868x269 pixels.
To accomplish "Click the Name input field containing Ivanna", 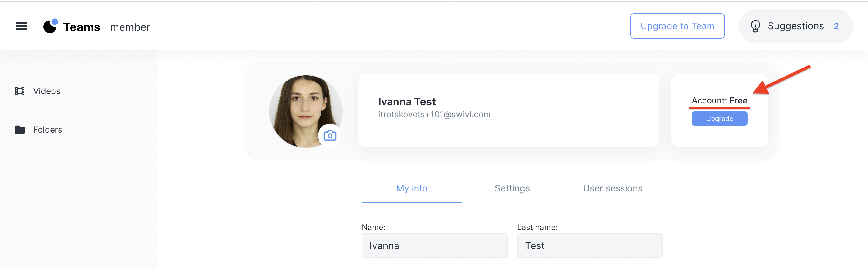I will tap(434, 246).
